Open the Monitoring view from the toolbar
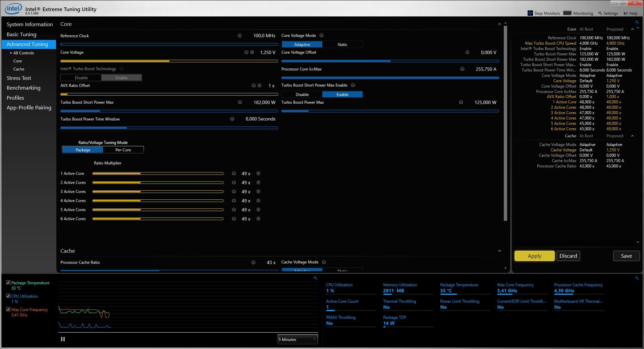Viewport: 644px width, 349px height. tap(578, 13)
